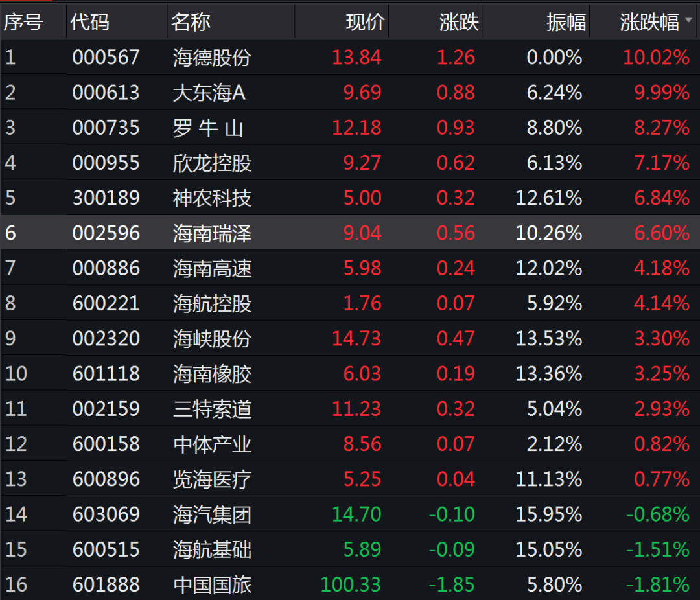700x600 pixels.
Task: Select stock code 002159
Action: 106,409
